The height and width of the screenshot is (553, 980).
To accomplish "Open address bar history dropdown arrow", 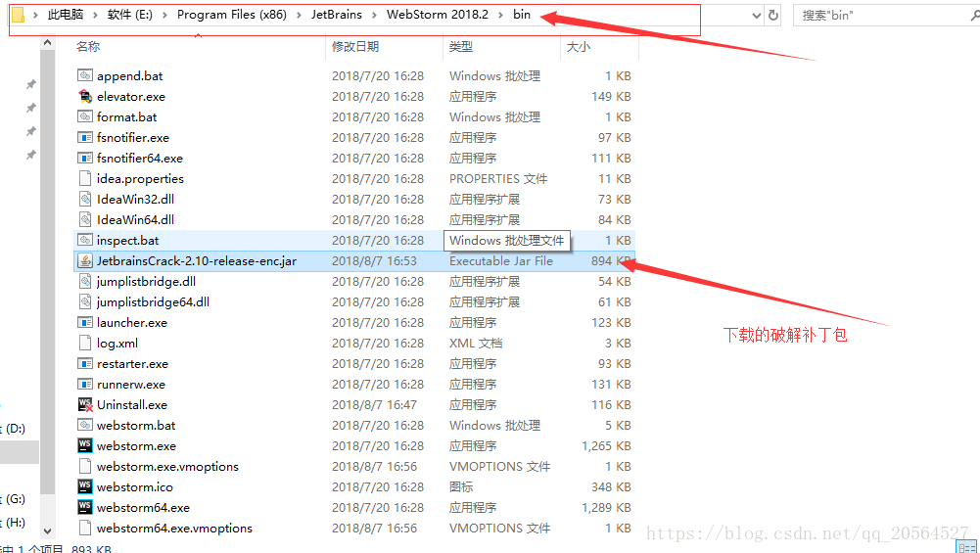I will tap(756, 16).
